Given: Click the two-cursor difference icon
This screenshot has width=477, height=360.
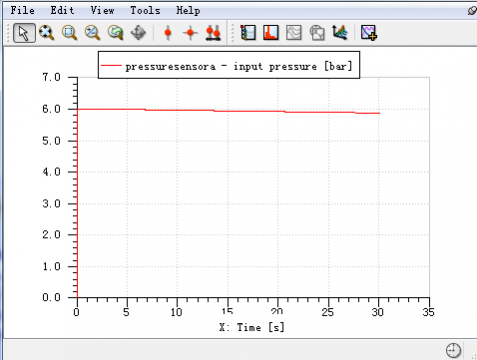Looking at the screenshot, I should point(213,33).
